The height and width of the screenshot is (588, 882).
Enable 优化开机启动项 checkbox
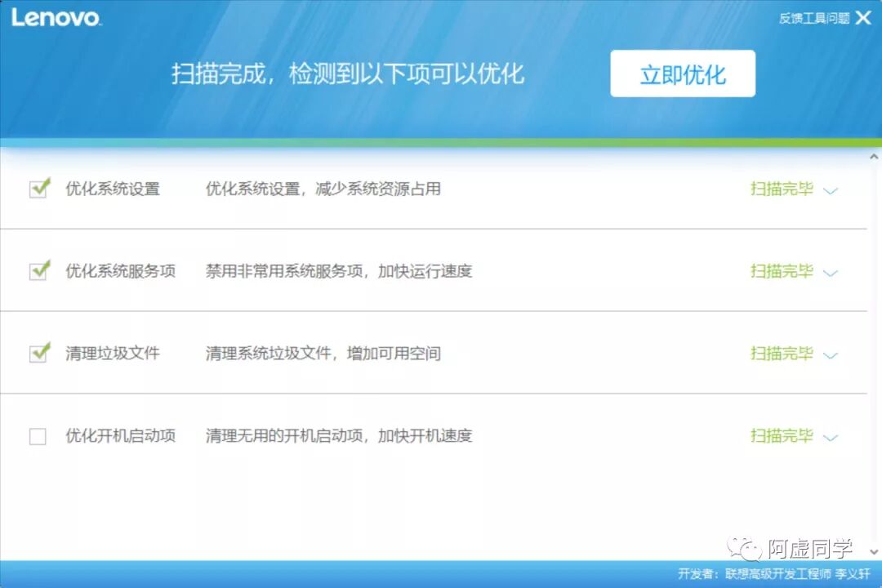pos(38,436)
